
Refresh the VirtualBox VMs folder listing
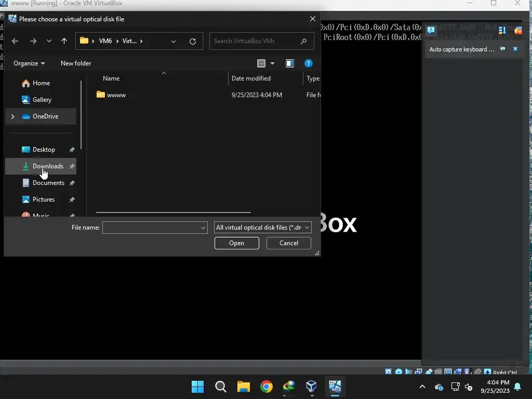click(193, 42)
